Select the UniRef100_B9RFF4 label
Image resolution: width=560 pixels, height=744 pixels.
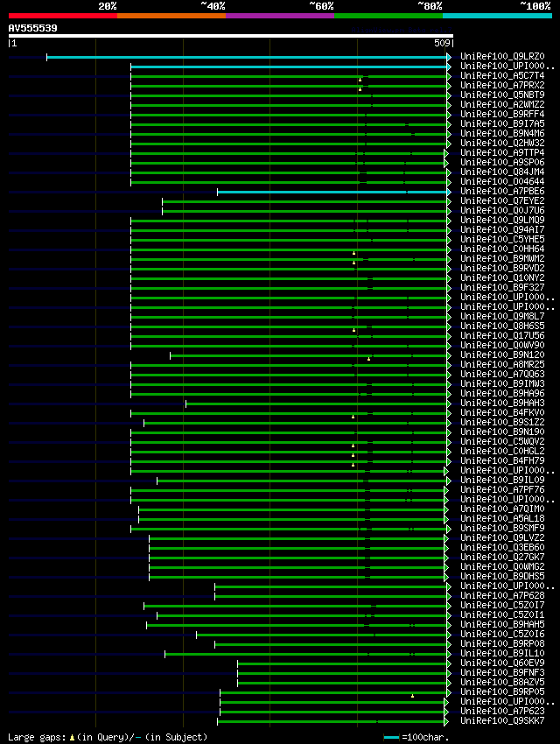click(x=502, y=115)
